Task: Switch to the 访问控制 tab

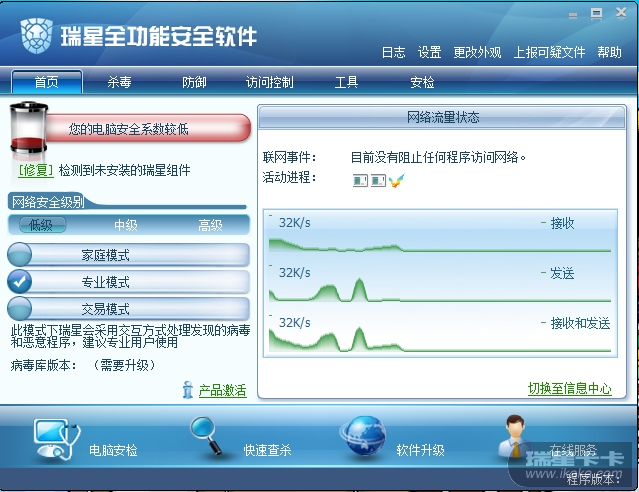Action: (269, 82)
